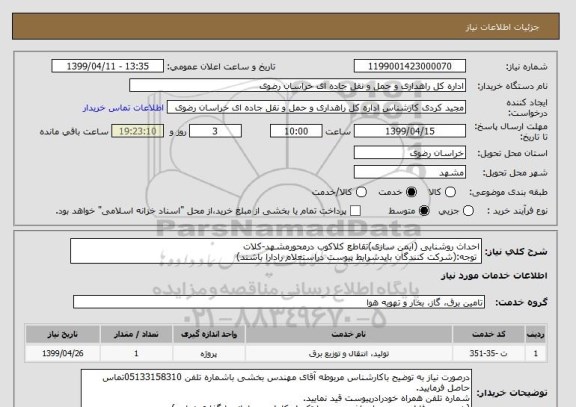Click the delivery city field مشهد
The width and height of the screenshot is (576, 407).
point(410,172)
